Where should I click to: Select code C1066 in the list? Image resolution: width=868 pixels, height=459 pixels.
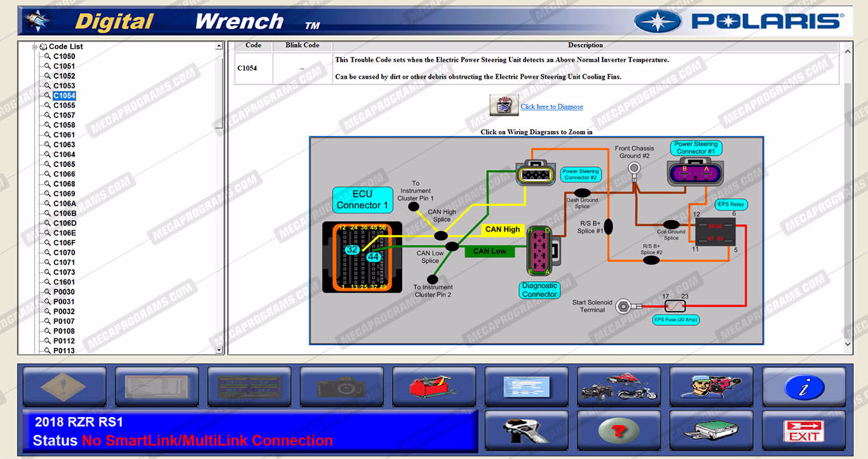[x=64, y=174]
